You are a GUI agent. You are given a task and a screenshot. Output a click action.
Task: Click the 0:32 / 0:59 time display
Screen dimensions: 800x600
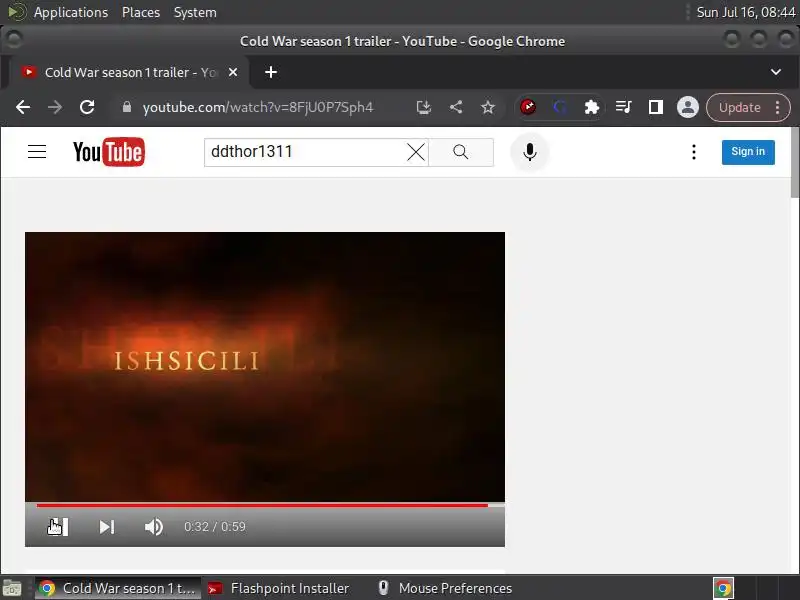tap(215, 527)
